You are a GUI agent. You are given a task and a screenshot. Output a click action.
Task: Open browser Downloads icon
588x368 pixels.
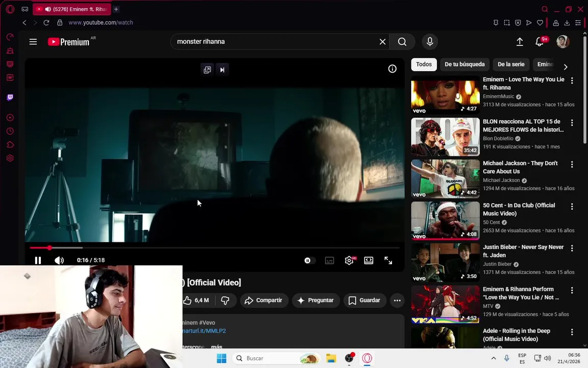567,22
